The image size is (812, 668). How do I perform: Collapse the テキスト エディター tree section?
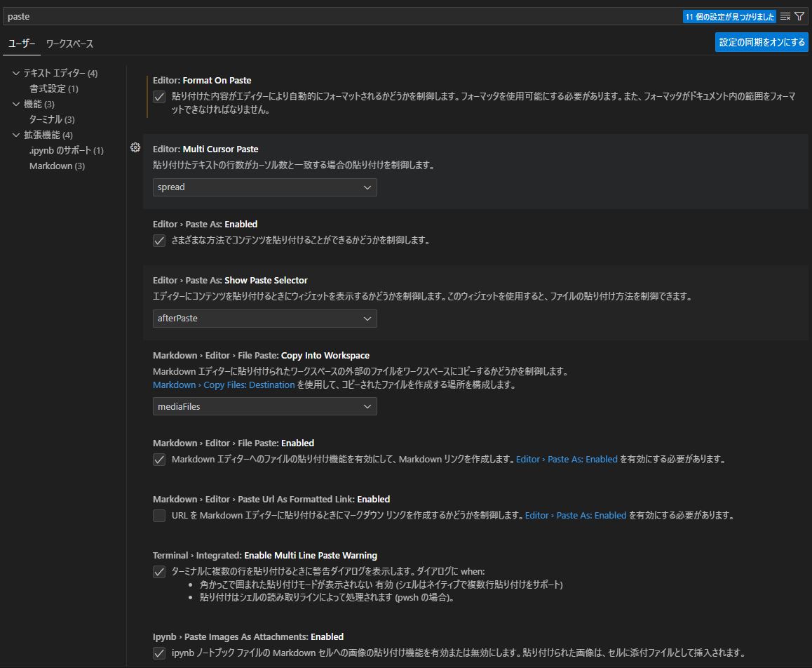coord(17,74)
